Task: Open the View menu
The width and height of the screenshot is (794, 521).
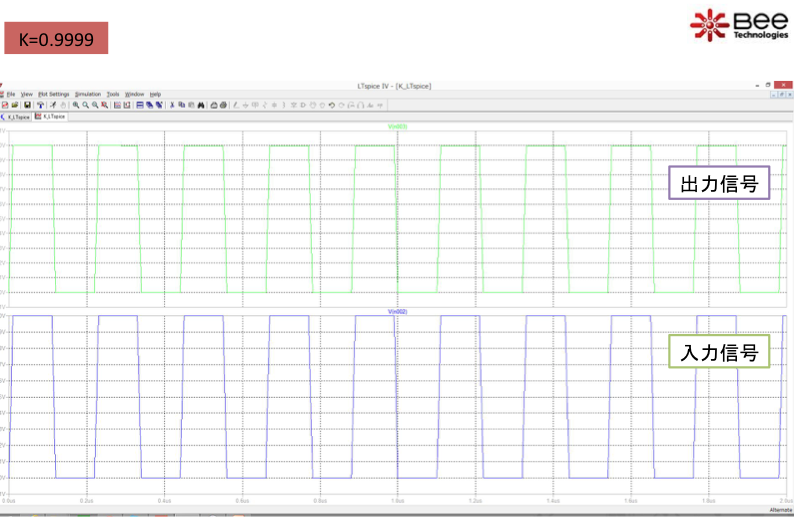Action: coord(27,94)
